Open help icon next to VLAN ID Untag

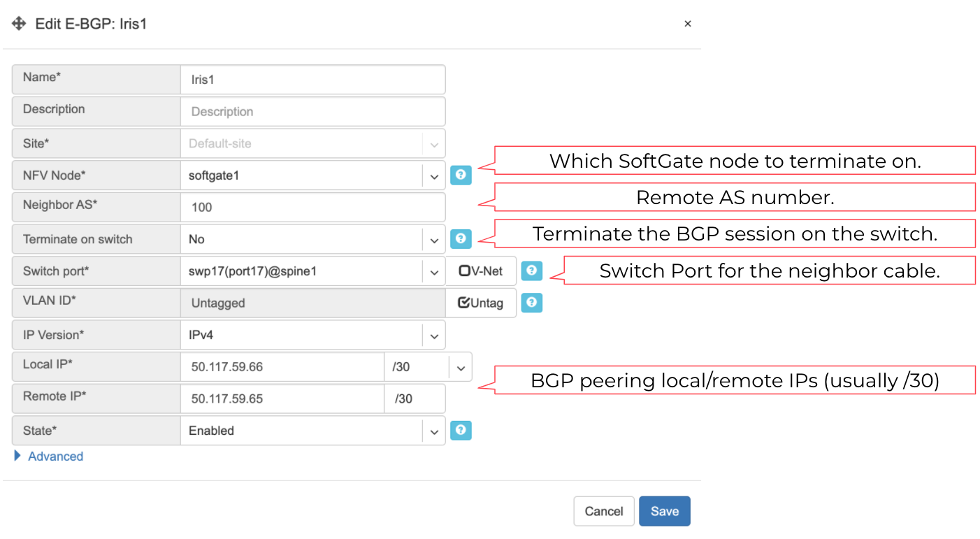[532, 302]
